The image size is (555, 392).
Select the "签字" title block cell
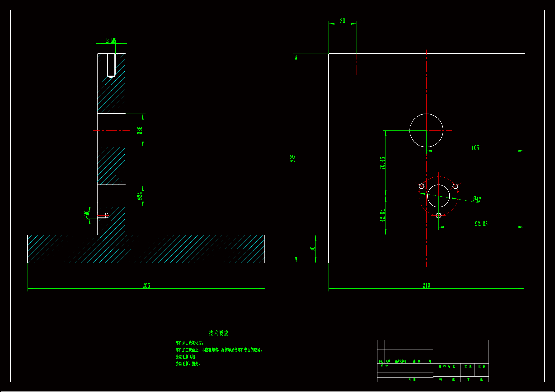(417, 361)
